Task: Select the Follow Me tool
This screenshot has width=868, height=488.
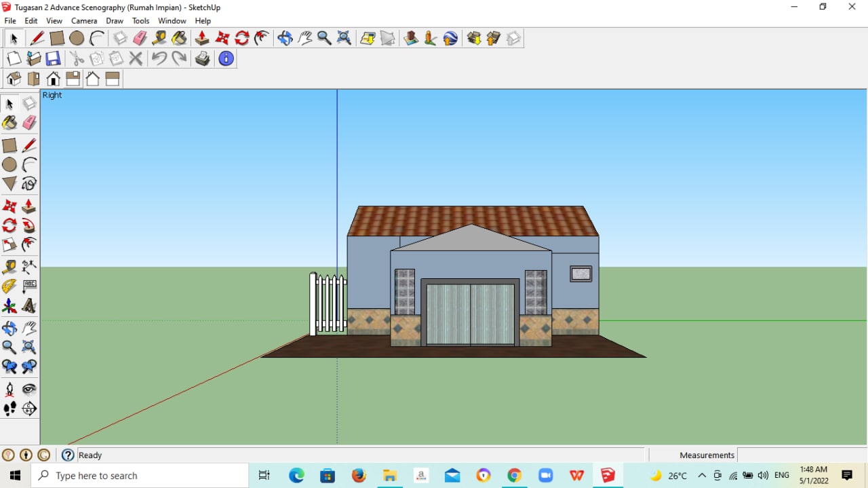Action: [29, 225]
